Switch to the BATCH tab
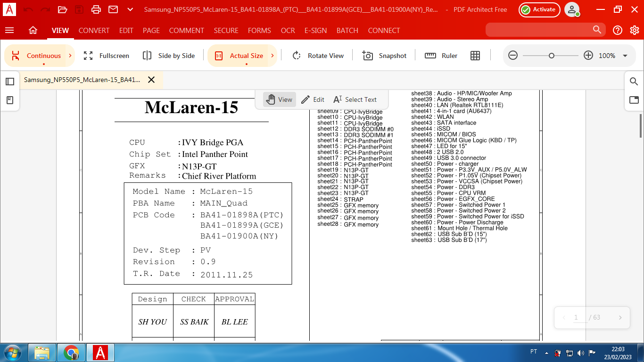The image size is (644, 362). pyautogui.click(x=347, y=30)
